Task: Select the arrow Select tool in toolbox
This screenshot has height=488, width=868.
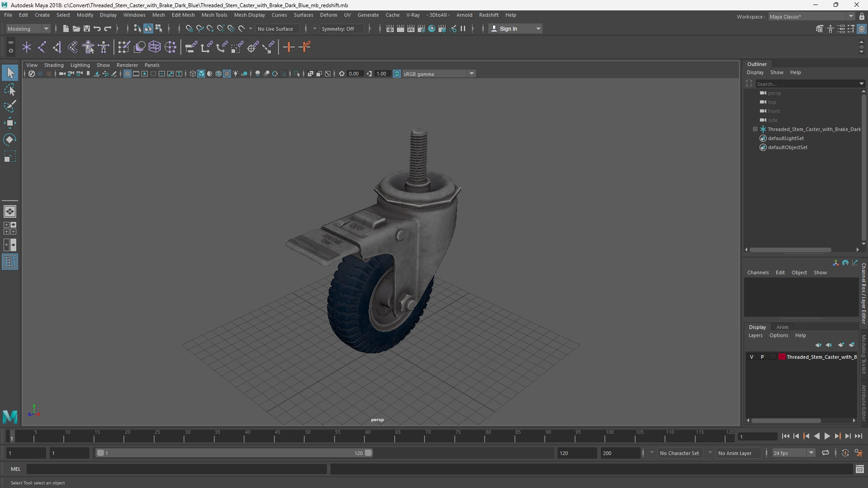Action: tap(10, 73)
